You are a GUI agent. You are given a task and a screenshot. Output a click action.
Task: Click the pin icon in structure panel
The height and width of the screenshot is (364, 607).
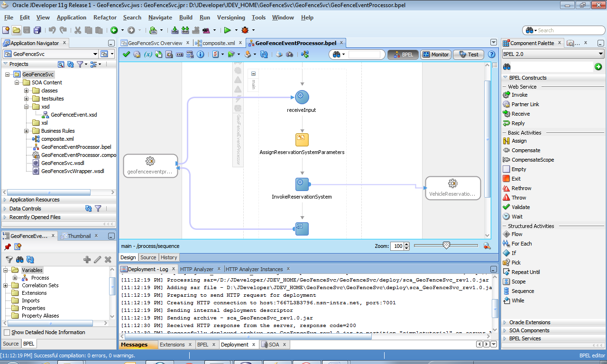(8, 246)
